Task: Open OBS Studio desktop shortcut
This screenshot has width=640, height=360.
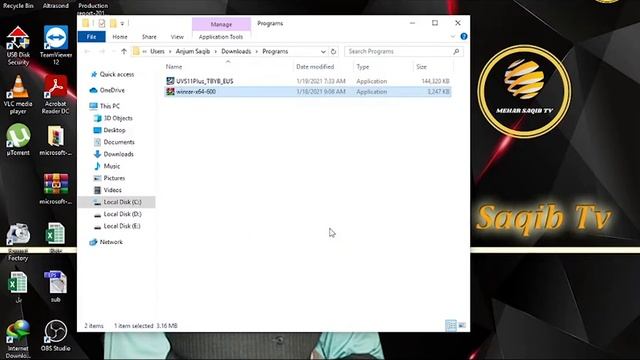Action: coord(56,336)
